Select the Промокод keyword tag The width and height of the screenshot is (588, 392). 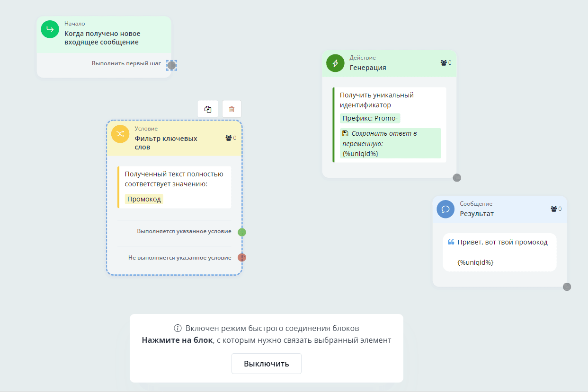144,199
